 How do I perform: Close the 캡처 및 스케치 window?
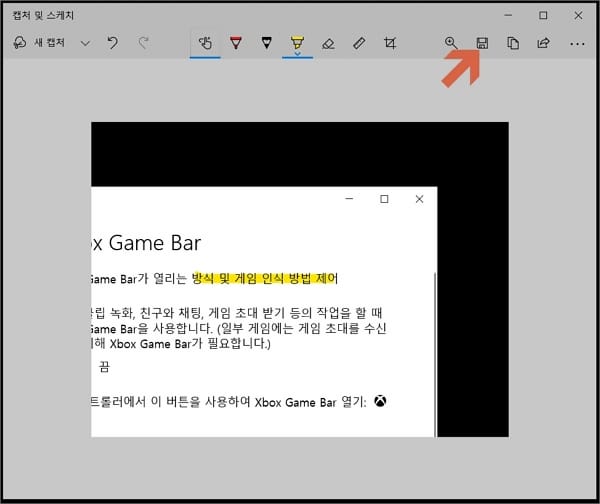click(578, 15)
